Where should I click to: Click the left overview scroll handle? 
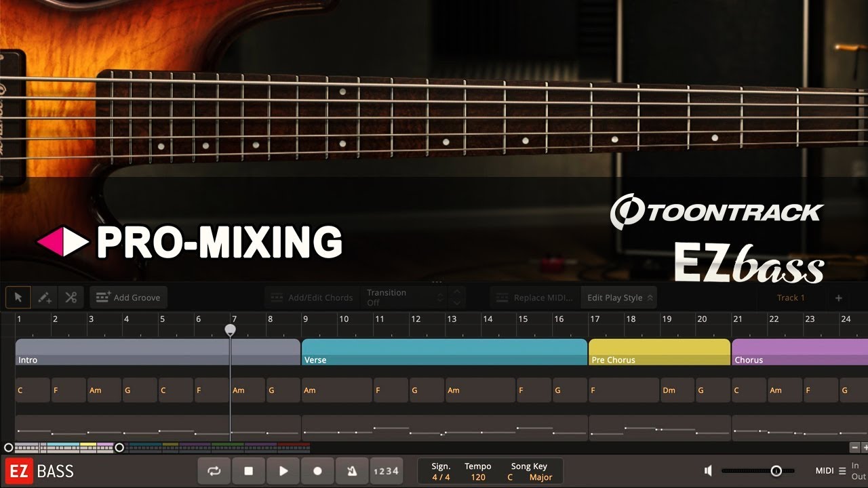[x=8, y=447]
